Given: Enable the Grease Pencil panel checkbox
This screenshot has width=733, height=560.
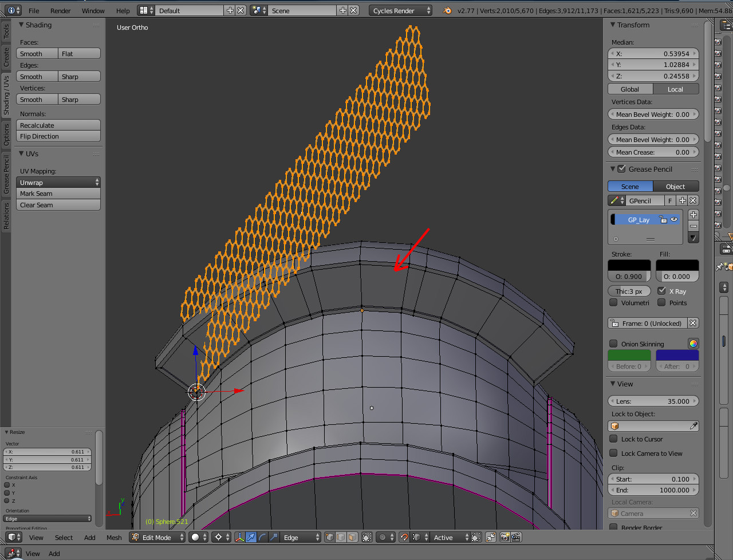Looking at the screenshot, I should (621, 169).
